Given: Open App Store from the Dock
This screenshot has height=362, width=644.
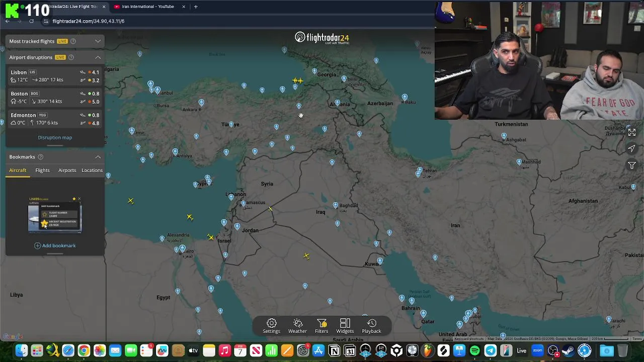Looking at the screenshot, I should [318, 350].
